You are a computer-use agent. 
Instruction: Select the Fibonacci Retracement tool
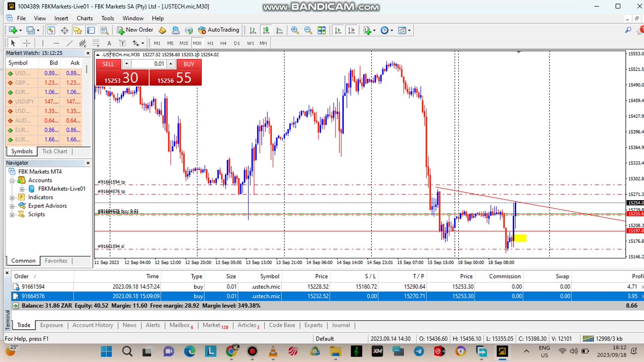96,43
